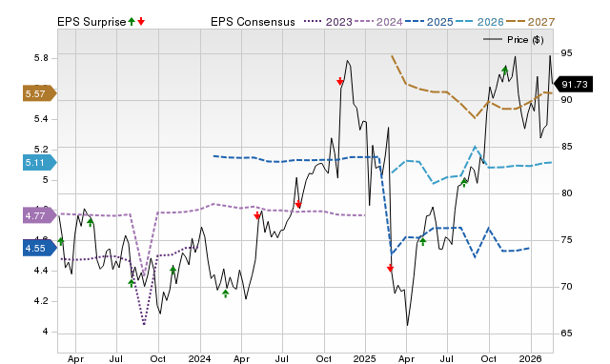Select the green surprise arrow near May 2023

[91, 222]
